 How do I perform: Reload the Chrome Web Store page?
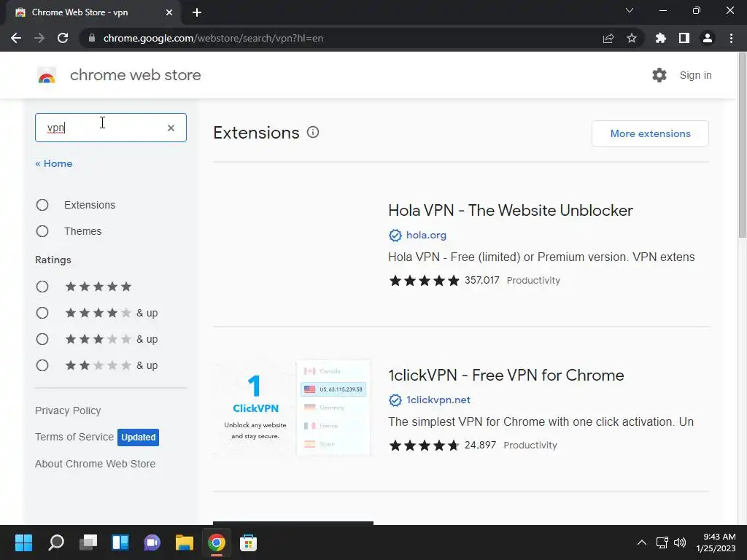click(x=63, y=38)
